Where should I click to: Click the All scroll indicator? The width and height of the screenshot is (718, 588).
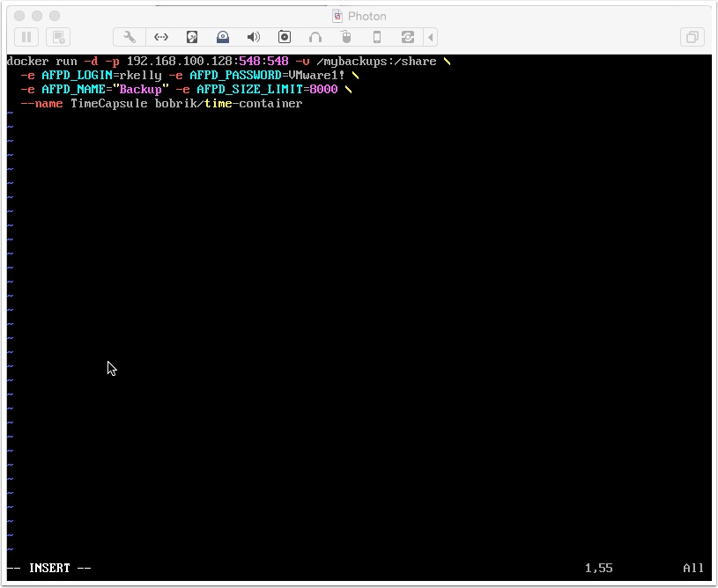[693, 569]
